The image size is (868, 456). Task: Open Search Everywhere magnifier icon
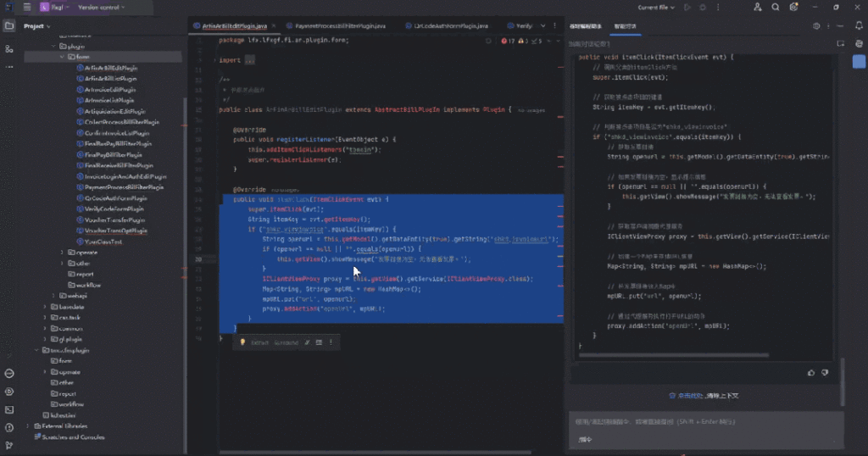click(776, 8)
